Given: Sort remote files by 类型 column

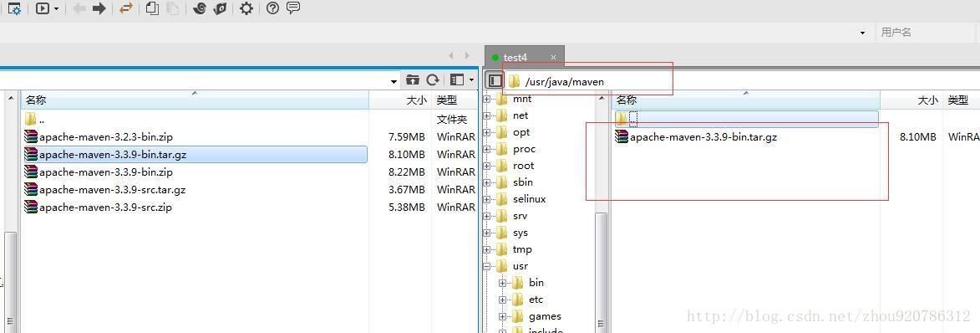Looking at the screenshot, I should (962, 100).
